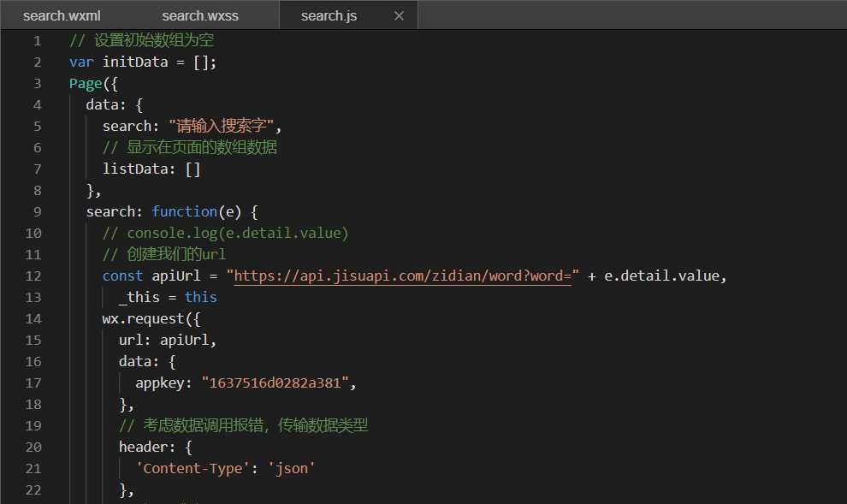Screen dimensions: 847x504
Task: Open the jisuapi.com API URL link
Action: 402,276
